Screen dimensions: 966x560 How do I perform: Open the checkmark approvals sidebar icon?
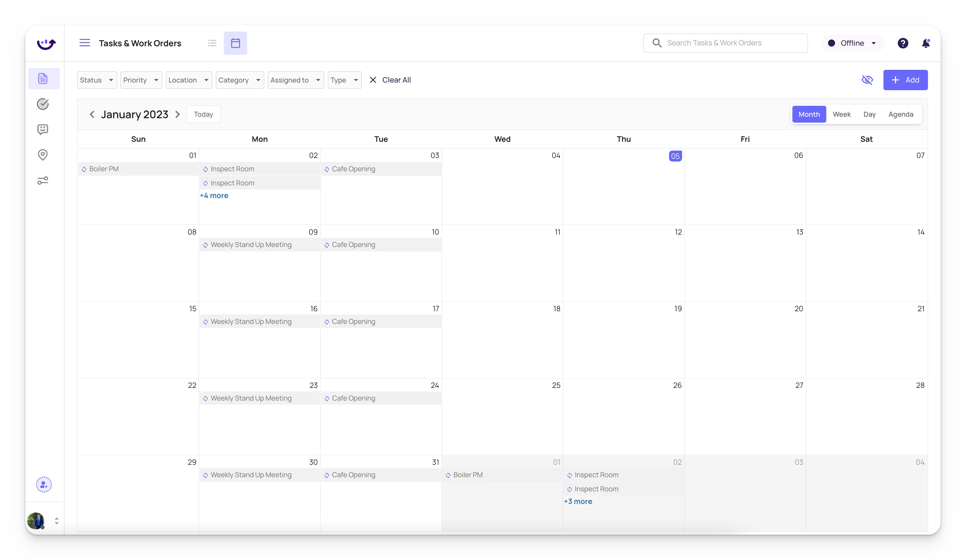[x=42, y=104]
